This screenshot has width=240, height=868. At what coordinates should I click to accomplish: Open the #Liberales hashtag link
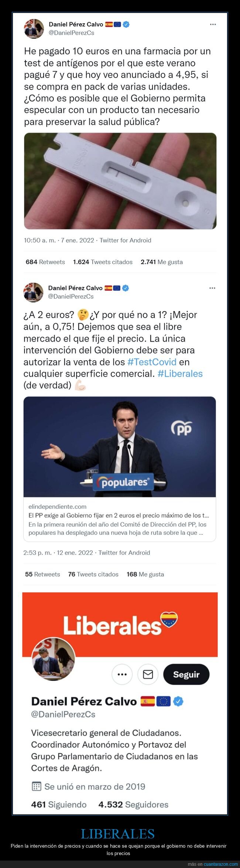180,374
